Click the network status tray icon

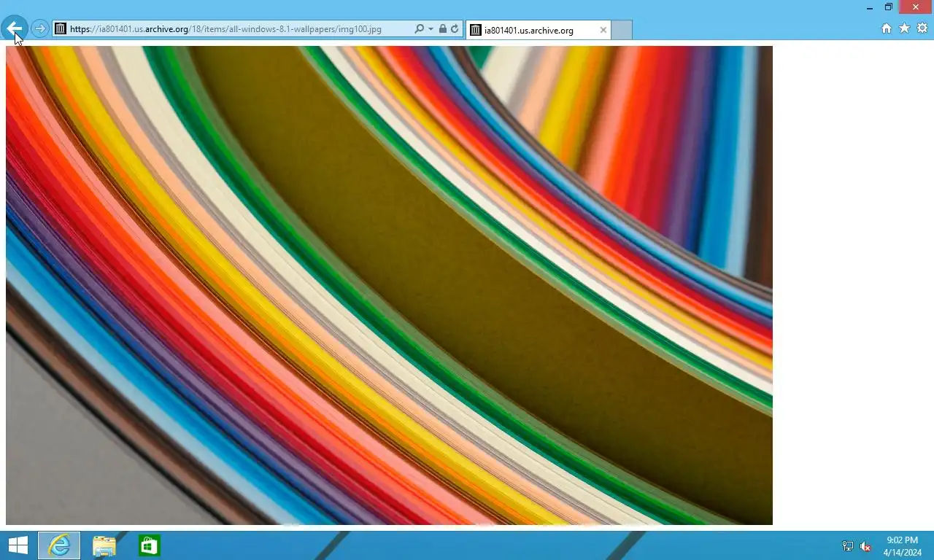(x=848, y=546)
